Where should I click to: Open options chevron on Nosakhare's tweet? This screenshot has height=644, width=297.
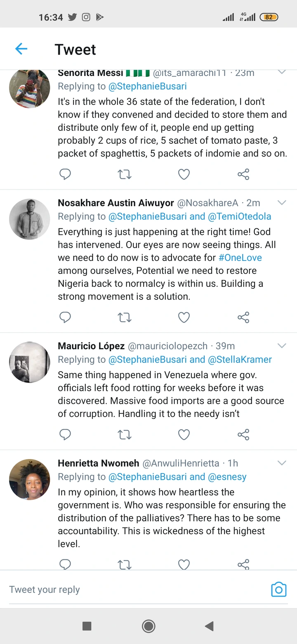tap(282, 202)
